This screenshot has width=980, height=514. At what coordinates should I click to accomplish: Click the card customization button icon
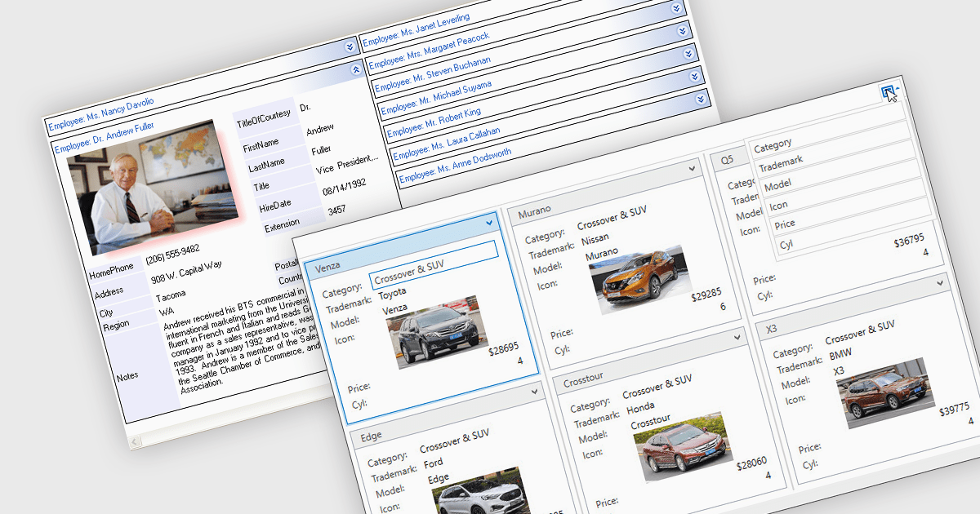(888, 92)
